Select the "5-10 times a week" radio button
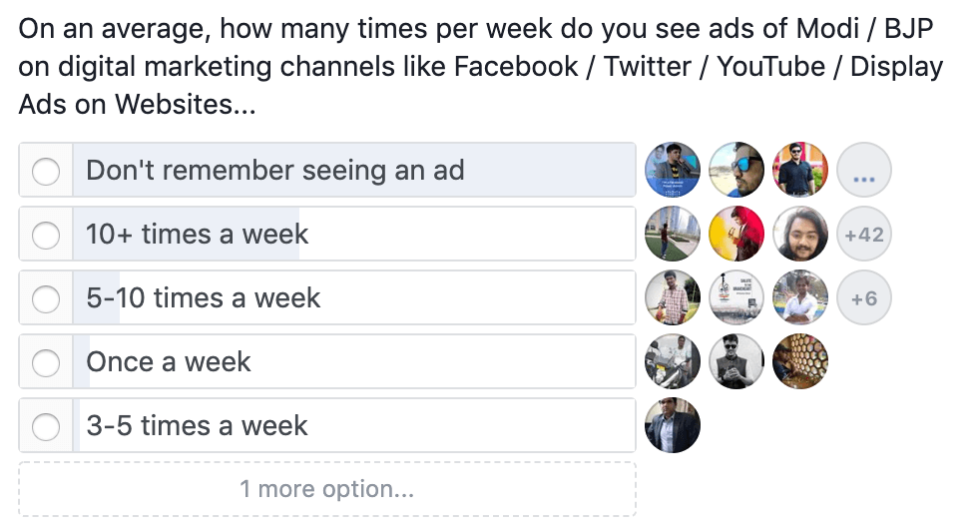Image resolution: width=980 pixels, height=531 pixels. (46, 299)
